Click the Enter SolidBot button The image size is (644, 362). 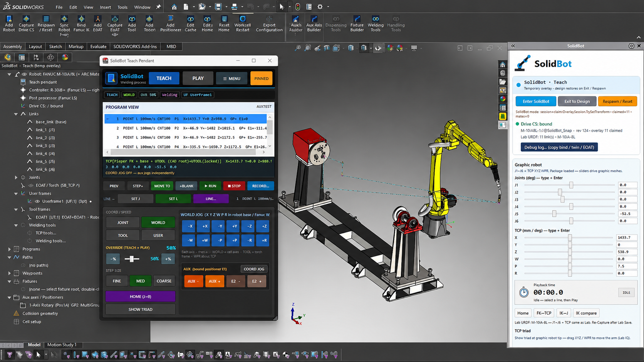536,101
